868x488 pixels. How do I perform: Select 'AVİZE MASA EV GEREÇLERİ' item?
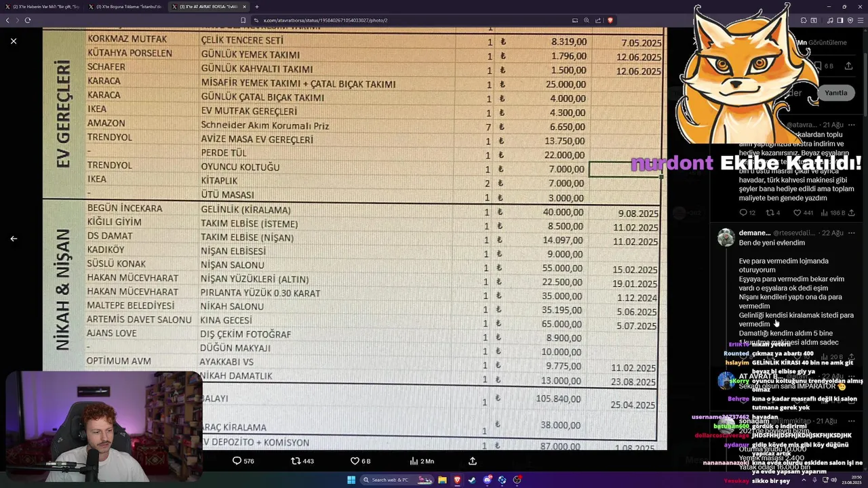pos(257,140)
